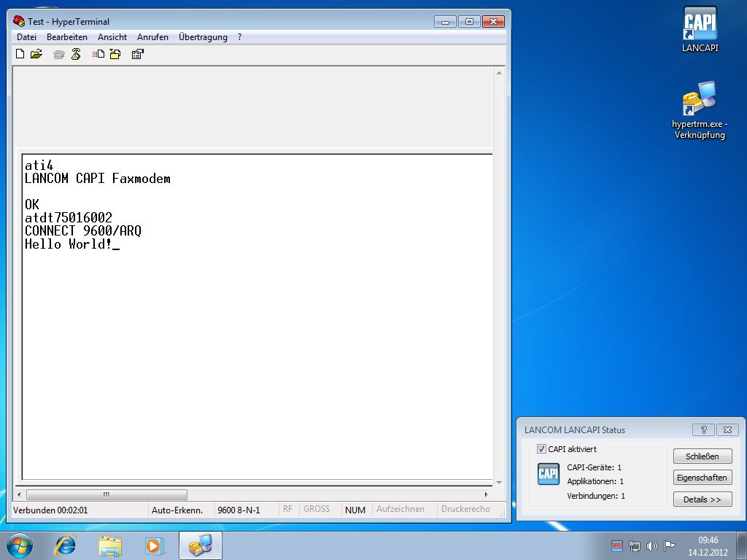Click the Receive file toolbar icon

tap(115, 54)
